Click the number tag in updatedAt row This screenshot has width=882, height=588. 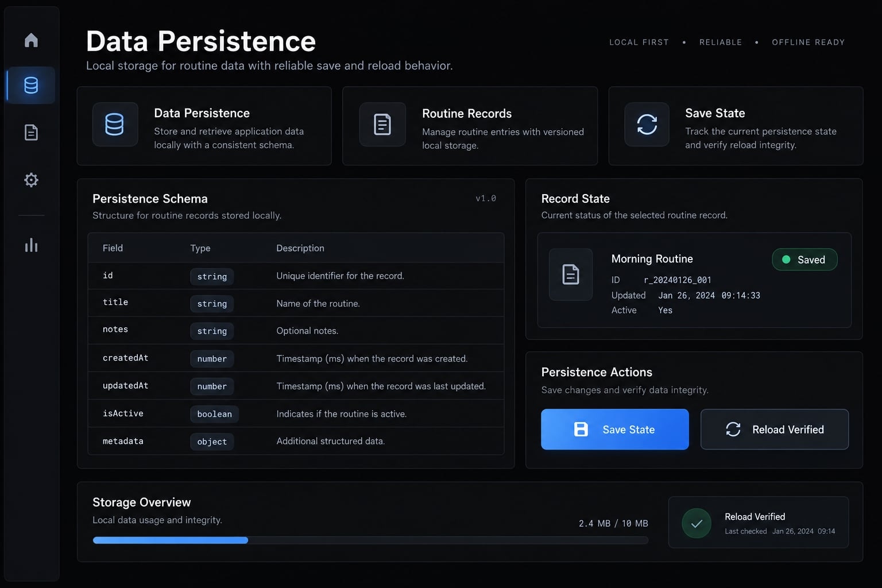click(212, 386)
